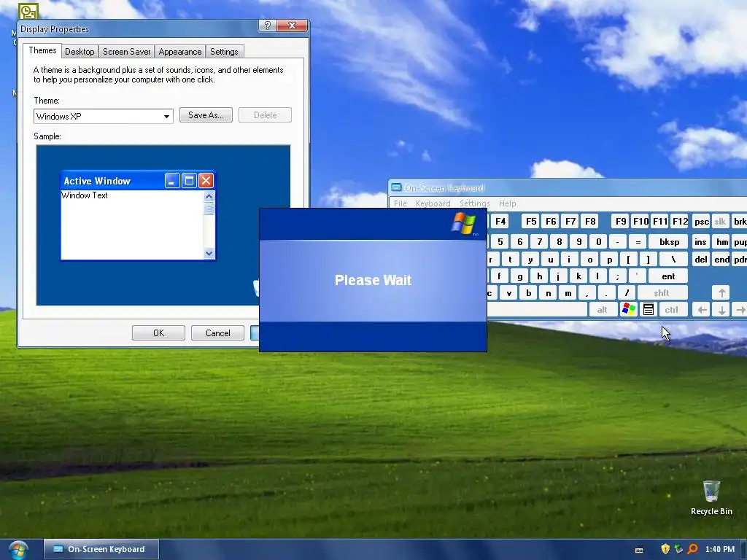Click the up arrow key on the On-Screen Keyboard
The height and width of the screenshot is (560, 747).
click(x=721, y=293)
